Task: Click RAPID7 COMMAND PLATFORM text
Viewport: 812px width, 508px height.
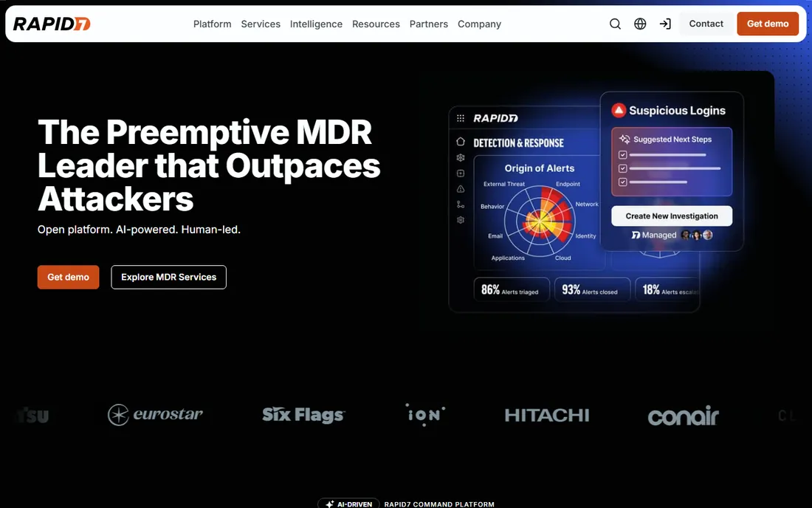Action: click(439, 504)
